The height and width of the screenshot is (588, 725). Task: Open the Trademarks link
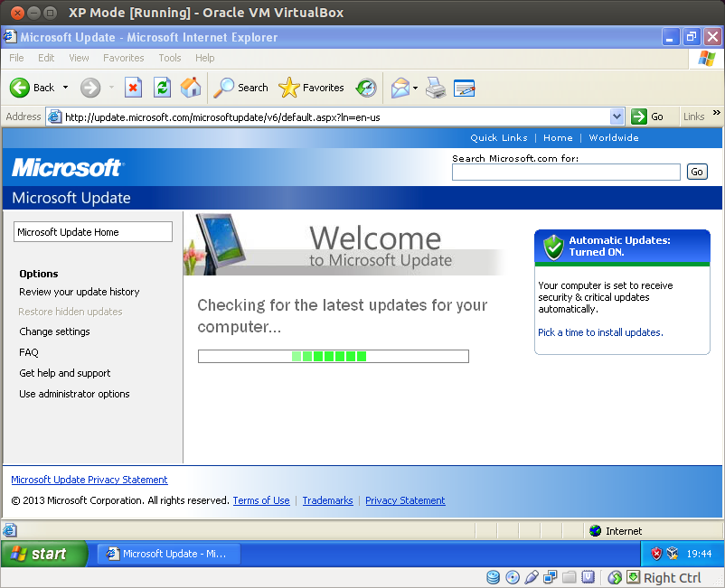pos(327,500)
